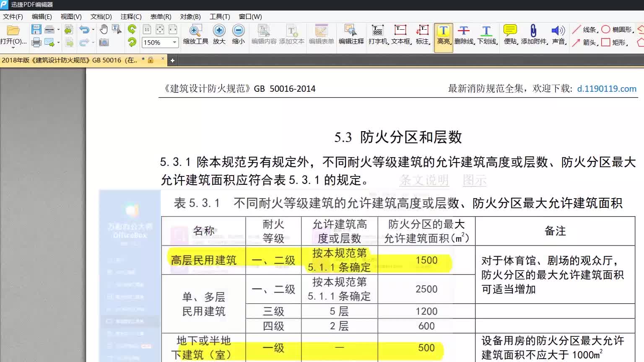
Task: Rotate view with lower green arrow
Action: (x=132, y=42)
